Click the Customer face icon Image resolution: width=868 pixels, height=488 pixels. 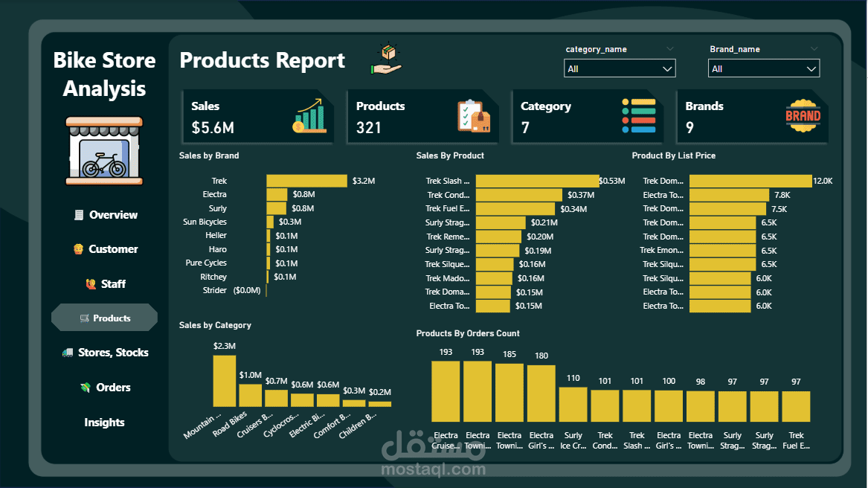[x=78, y=249]
